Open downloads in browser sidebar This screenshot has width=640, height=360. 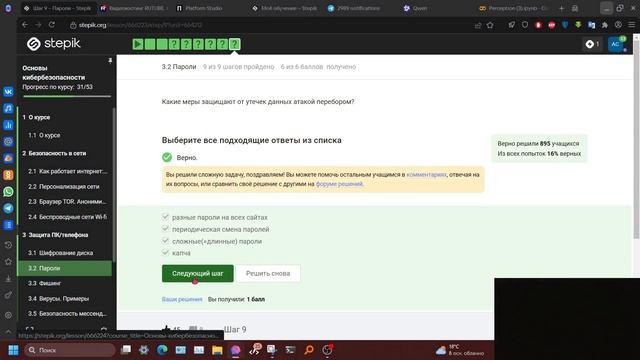coord(8,278)
